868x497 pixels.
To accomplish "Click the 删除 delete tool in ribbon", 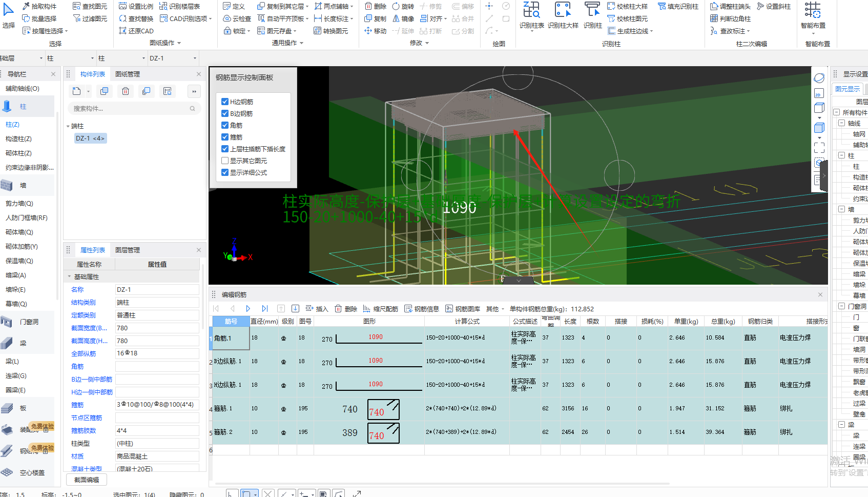I will tap(376, 6).
